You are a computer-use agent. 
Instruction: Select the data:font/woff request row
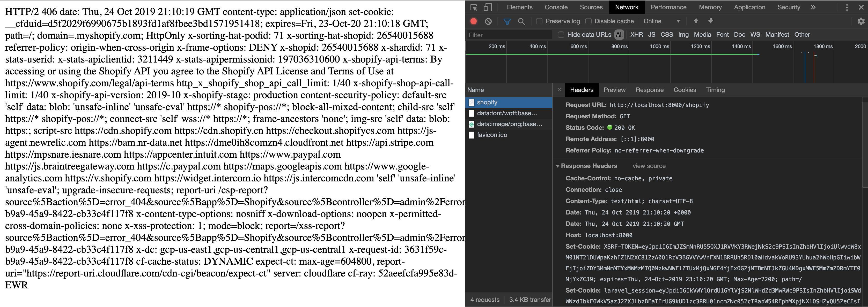(509, 113)
